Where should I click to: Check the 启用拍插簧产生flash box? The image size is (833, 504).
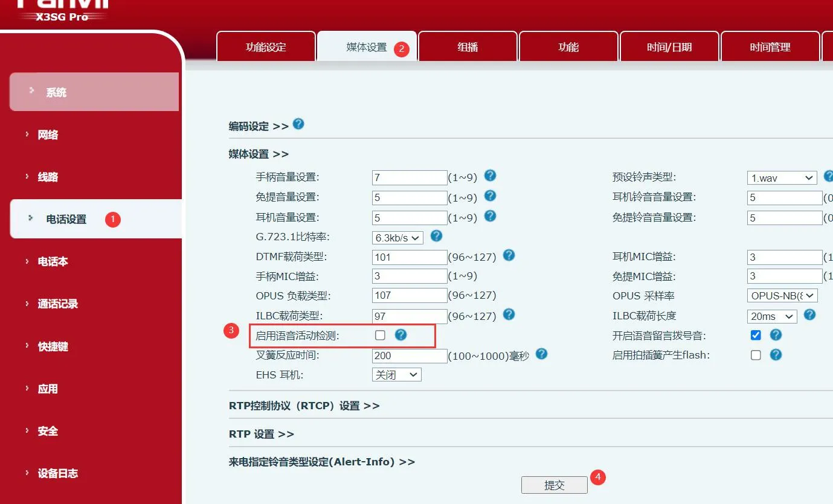click(x=756, y=355)
